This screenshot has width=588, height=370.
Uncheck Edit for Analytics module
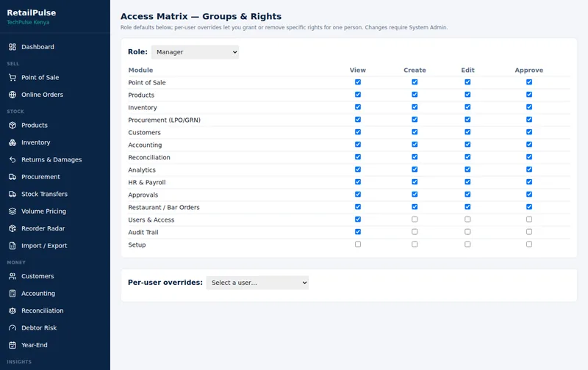click(x=467, y=170)
